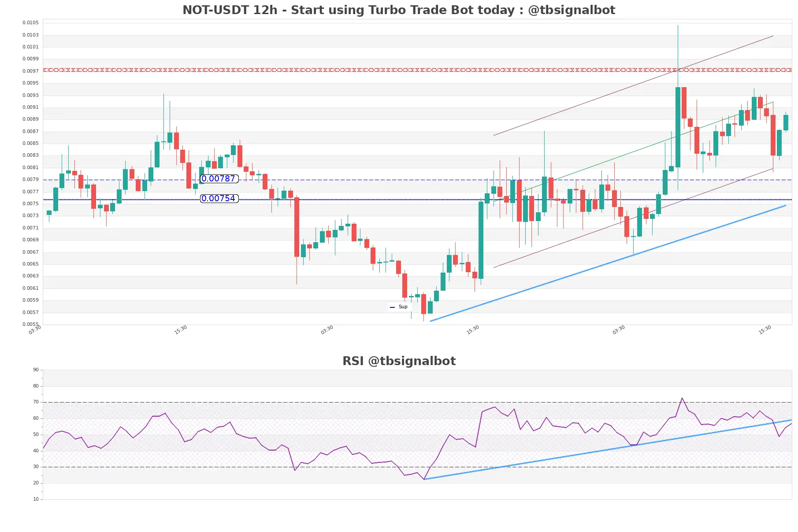The height and width of the screenshot is (532, 798).
Task: Click the RSI axis value 50
Action: tap(36, 434)
